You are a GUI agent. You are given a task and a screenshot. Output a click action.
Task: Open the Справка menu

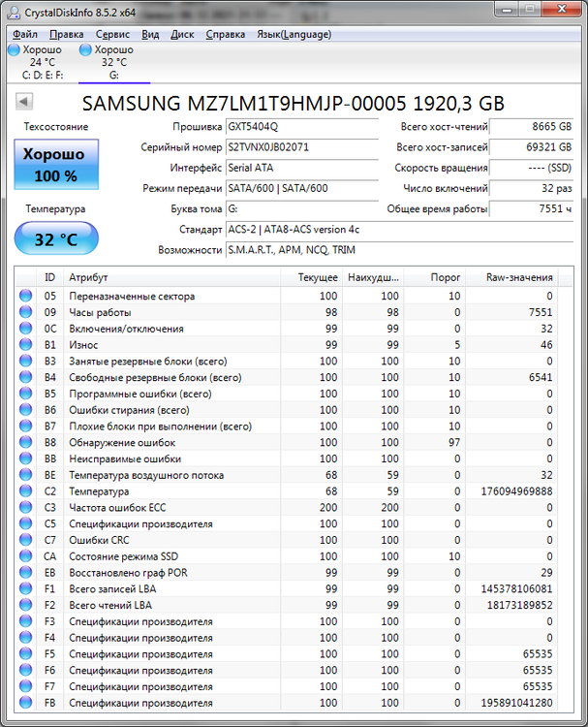[x=225, y=34]
